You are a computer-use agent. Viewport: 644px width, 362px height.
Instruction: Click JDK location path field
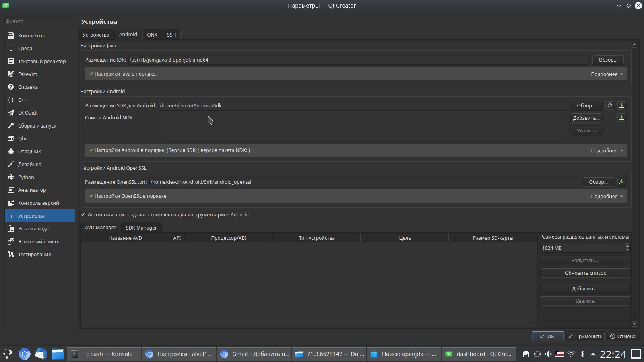359,60
